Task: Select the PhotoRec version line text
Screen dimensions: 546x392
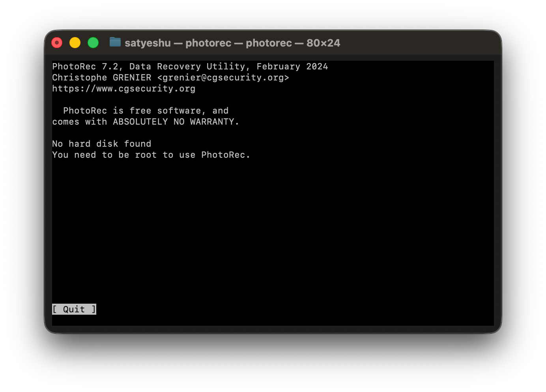Action: 190,66
